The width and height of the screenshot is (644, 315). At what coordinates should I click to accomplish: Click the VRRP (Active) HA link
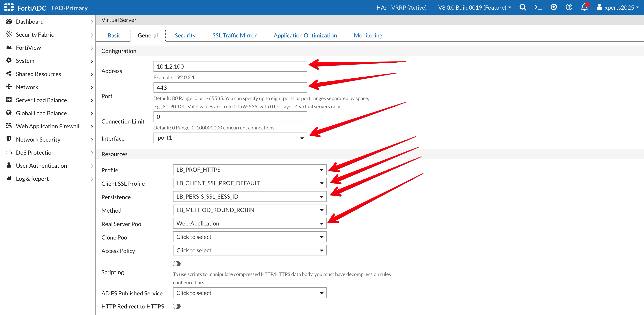[408, 7]
